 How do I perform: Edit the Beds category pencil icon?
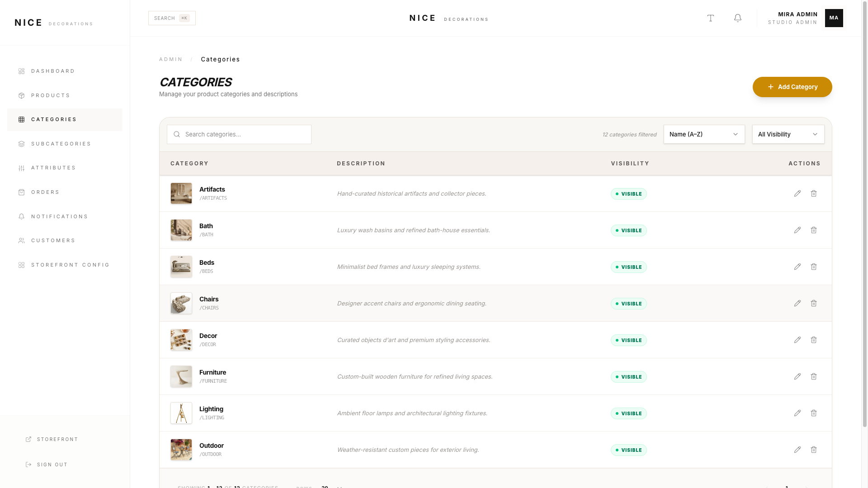tap(797, 267)
